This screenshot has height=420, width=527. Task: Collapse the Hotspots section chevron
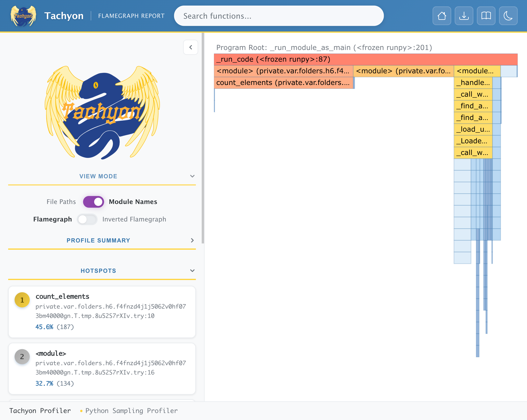[x=192, y=270]
